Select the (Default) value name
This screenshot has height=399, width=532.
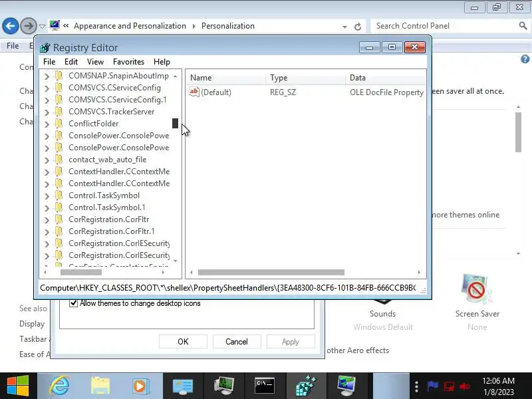coord(216,92)
